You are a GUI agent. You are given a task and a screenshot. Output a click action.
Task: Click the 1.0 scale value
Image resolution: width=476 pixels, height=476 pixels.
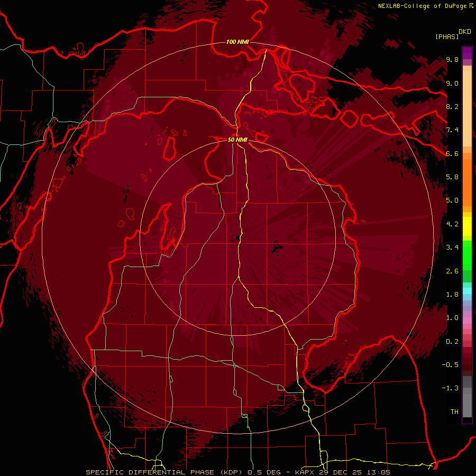click(x=452, y=318)
